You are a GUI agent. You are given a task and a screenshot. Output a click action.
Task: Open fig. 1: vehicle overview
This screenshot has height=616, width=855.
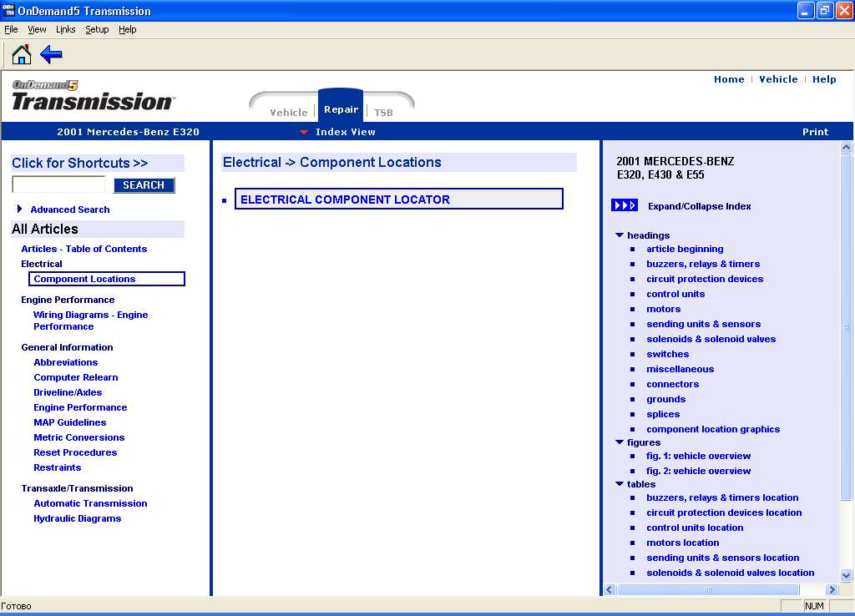[x=699, y=456]
